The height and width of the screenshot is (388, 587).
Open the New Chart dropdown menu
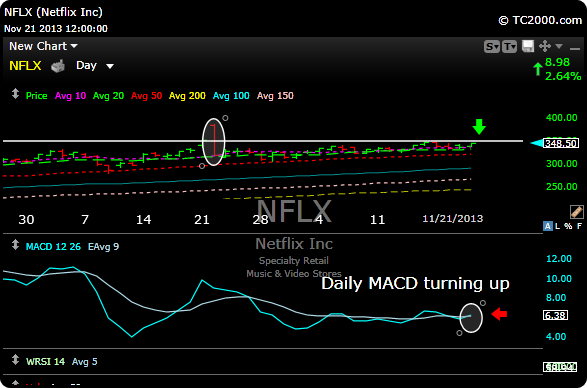point(43,46)
